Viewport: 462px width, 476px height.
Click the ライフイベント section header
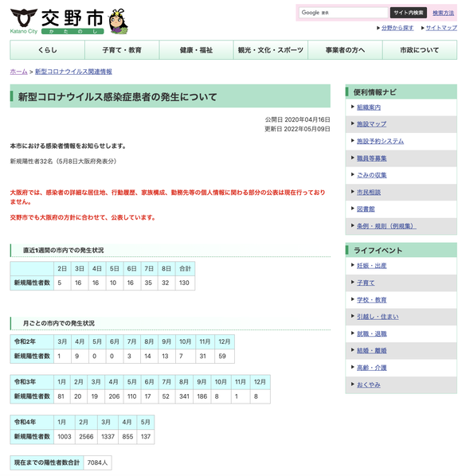pos(401,250)
